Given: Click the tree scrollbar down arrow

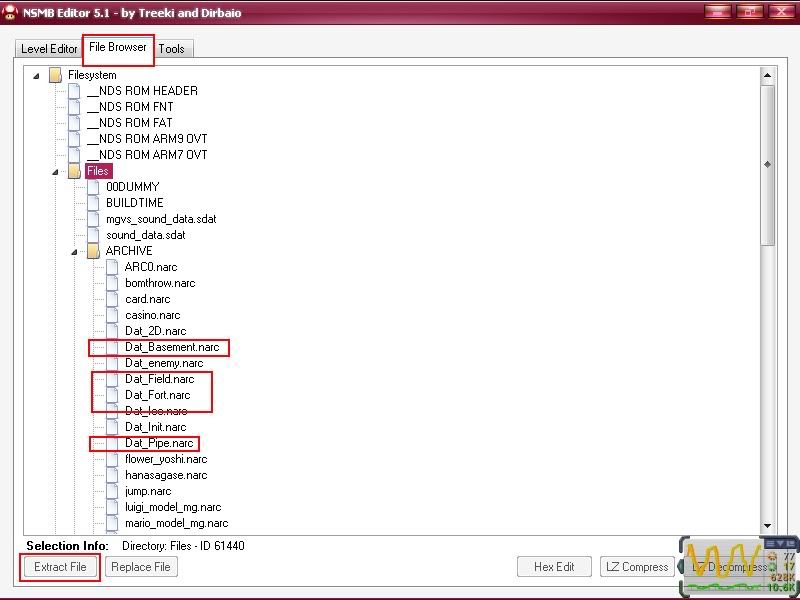Looking at the screenshot, I should click(x=767, y=526).
